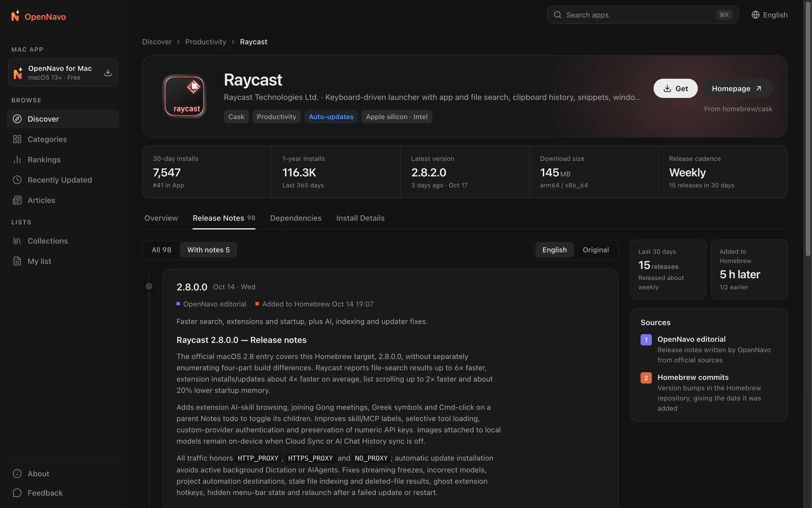812x508 pixels.
Task: Select the With notes 5 filter
Action: point(208,250)
